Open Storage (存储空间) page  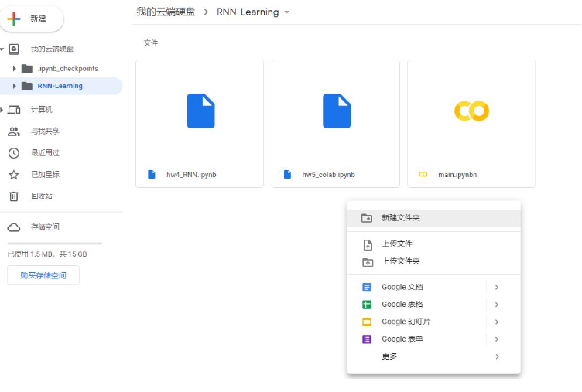tap(45, 227)
